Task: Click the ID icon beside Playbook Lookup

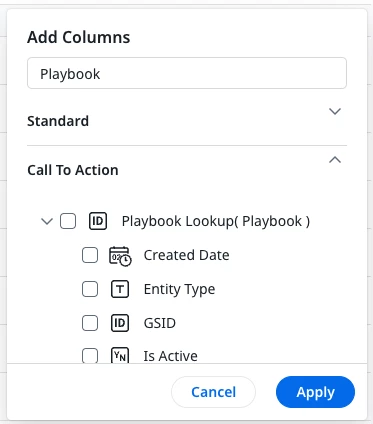Action: (98, 221)
